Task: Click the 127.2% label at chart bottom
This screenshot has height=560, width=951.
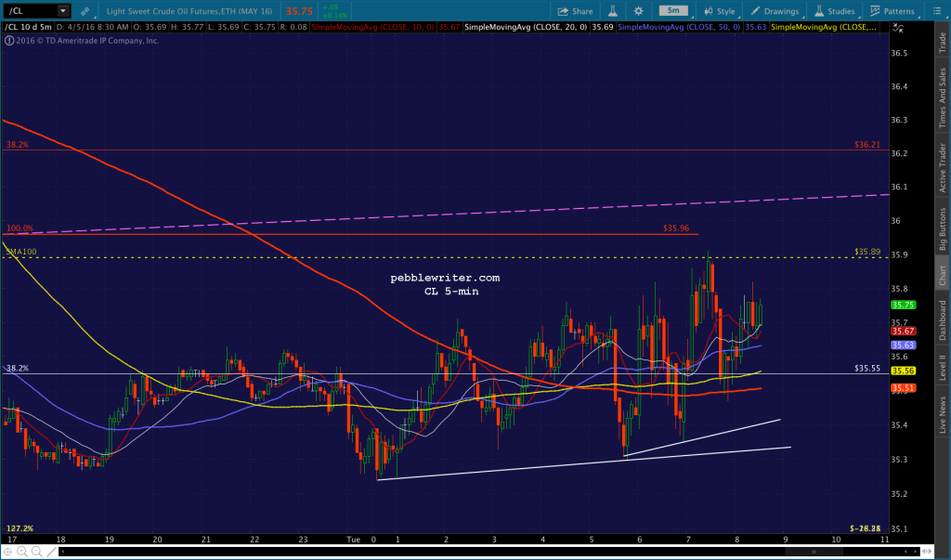Action: pyautogui.click(x=20, y=528)
